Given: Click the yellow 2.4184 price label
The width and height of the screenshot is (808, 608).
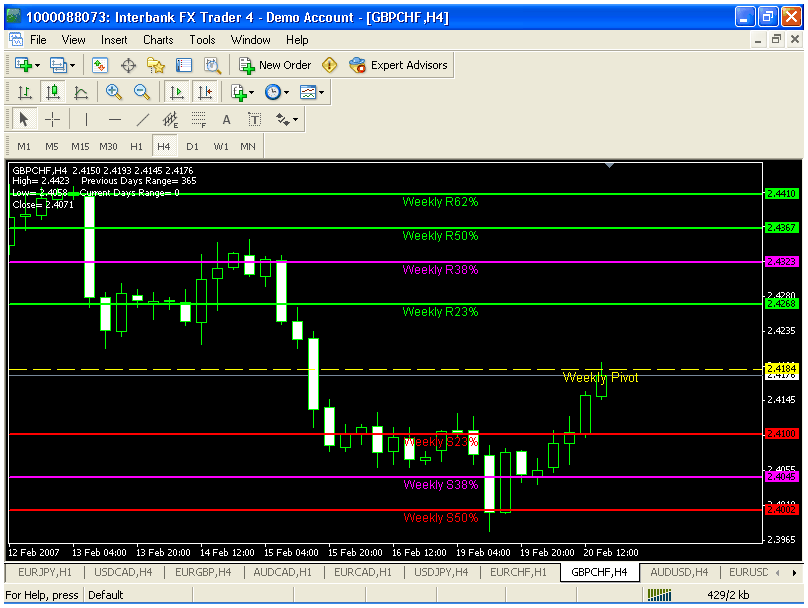Looking at the screenshot, I should coord(781,369).
